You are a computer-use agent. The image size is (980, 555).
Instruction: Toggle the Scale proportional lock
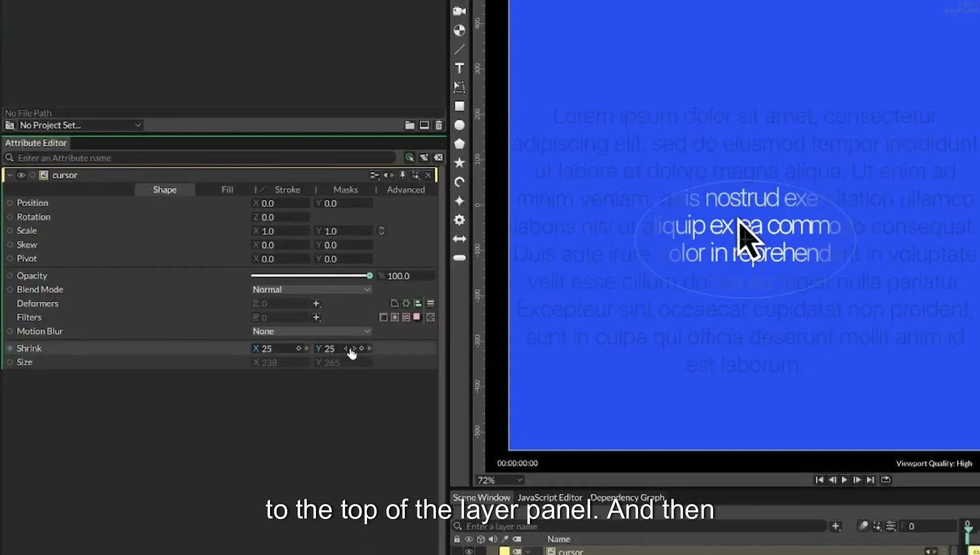(x=381, y=231)
